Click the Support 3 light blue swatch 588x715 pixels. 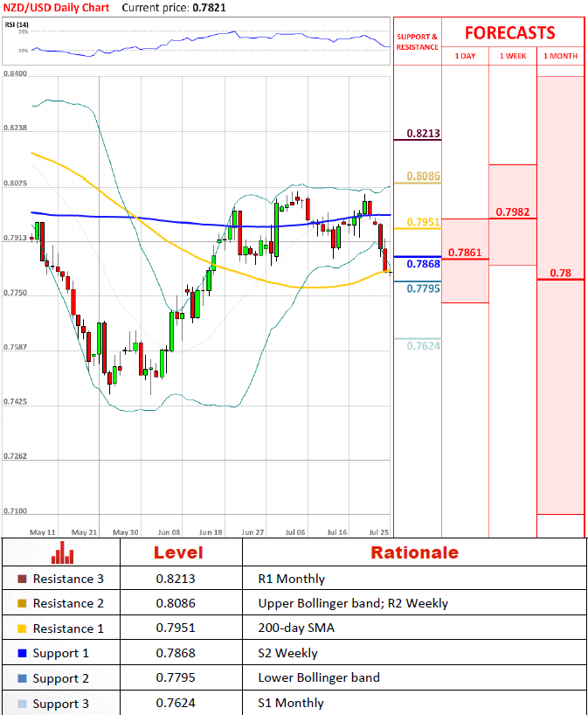(x=22, y=703)
